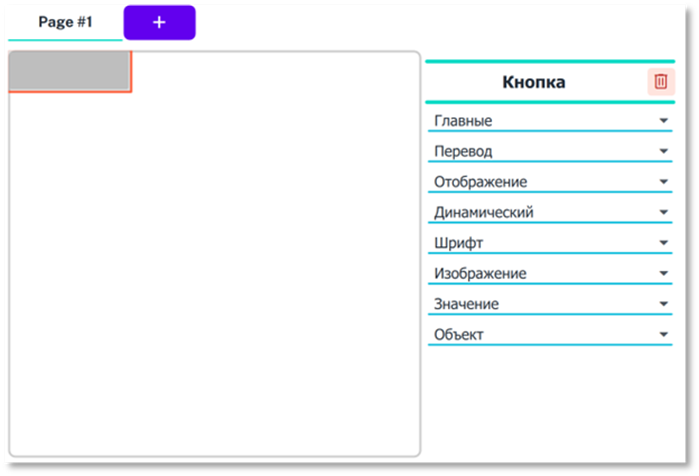
Task: Open the Значение dropdown arrow
Action: tap(663, 304)
